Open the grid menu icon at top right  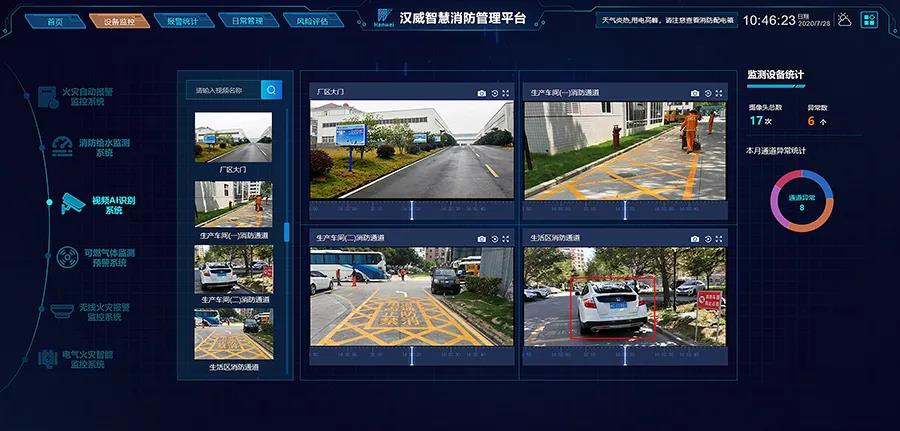pyautogui.click(x=868, y=19)
